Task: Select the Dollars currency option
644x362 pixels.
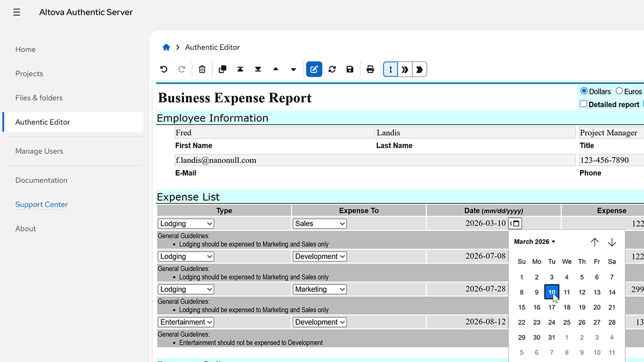Action: (584, 91)
